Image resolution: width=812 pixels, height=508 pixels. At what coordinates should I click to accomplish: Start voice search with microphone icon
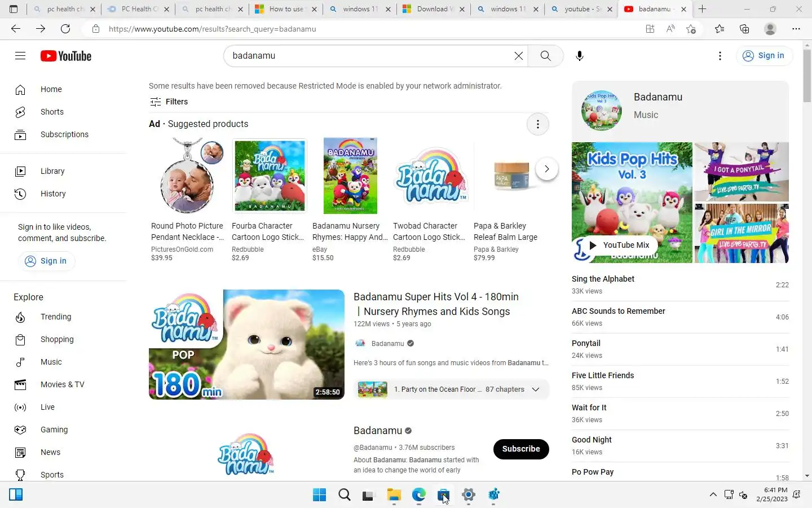(x=579, y=55)
